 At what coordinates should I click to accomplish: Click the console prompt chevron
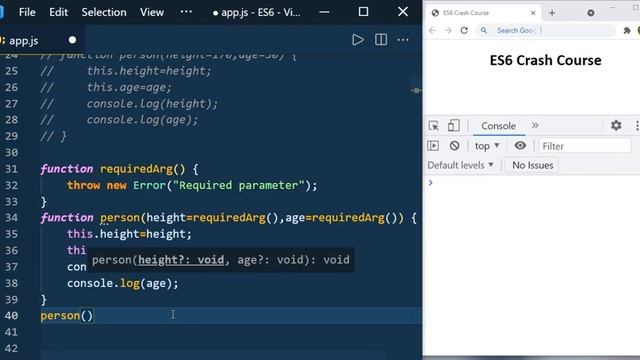(430, 182)
